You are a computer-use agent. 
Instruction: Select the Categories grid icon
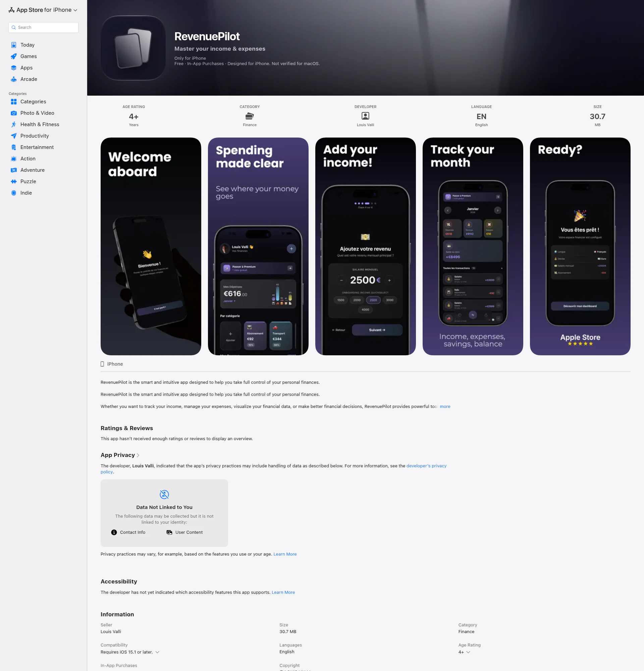click(14, 102)
